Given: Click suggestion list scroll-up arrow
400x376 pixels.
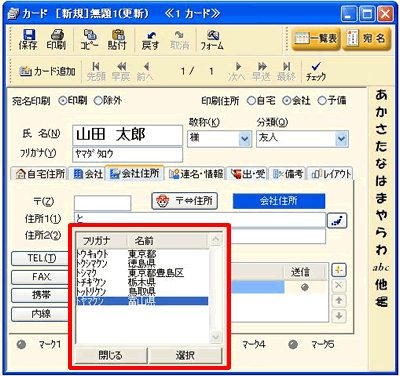Looking at the screenshot, I should (x=216, y=240).
